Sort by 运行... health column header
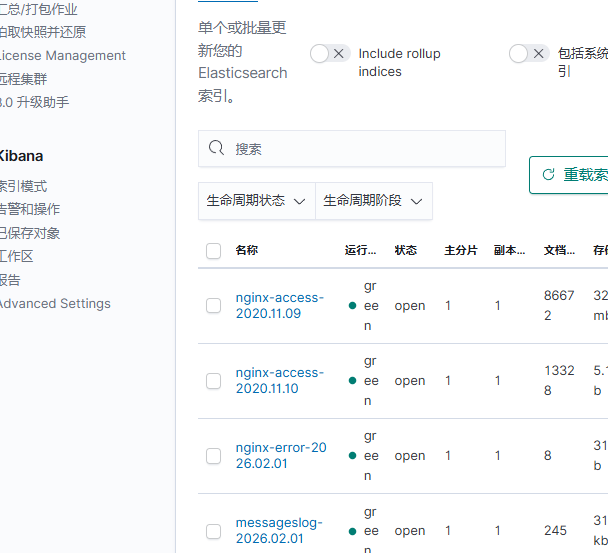608x553 pixels. (360, 251)
